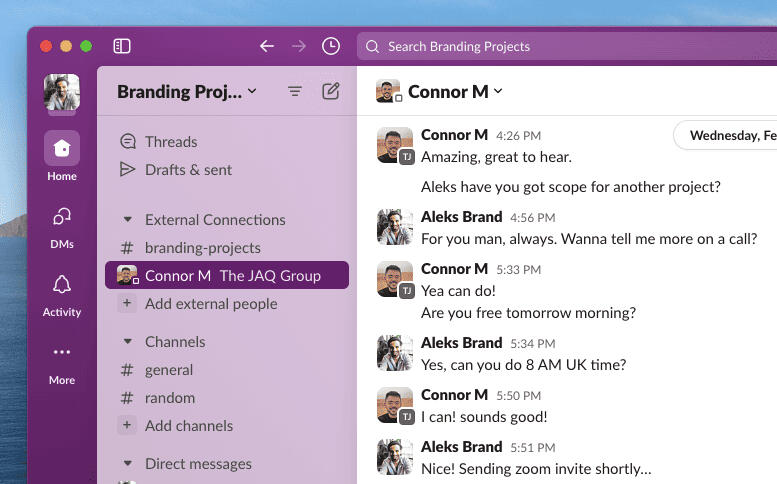This screenshot has width=777, height=484.
Task: Click Connor M avatar on 5:50 PM message
Action: [395, 405]
